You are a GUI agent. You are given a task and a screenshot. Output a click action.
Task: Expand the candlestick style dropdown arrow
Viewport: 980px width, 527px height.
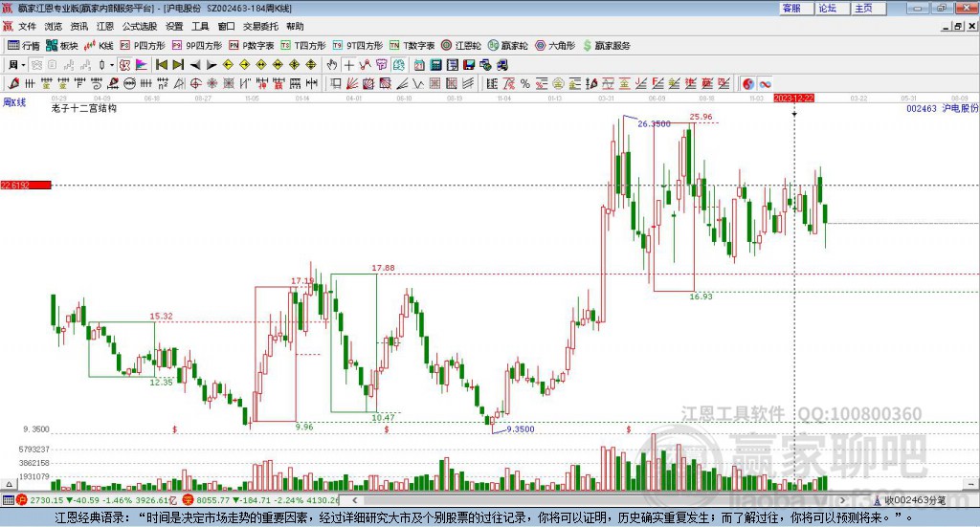[x=112, y=65]
